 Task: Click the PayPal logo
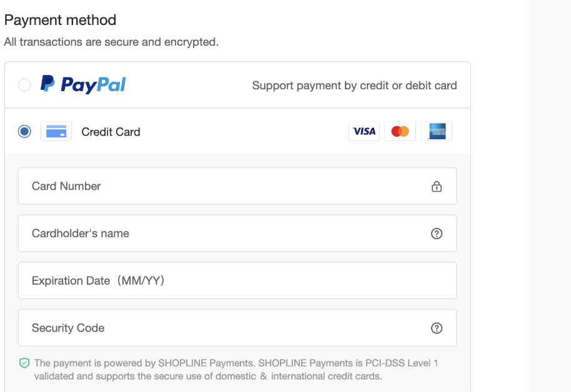pos(83,84)
